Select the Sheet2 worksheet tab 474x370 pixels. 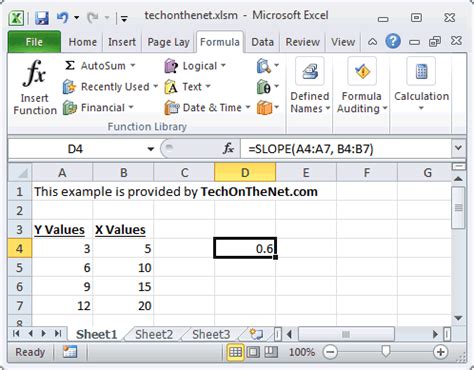[154, 334]
